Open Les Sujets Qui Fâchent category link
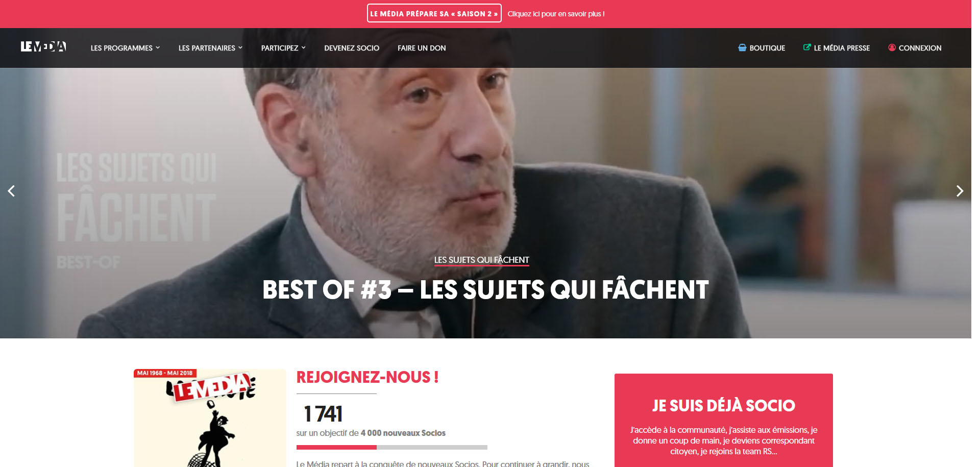Screen dimensions: 980x467 481,260
